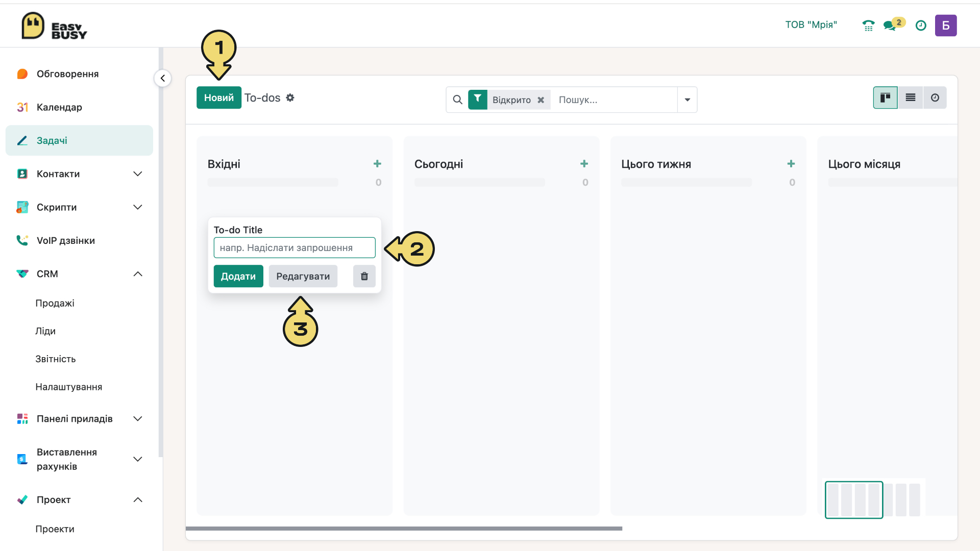980x551 pixels.
Task: Click the Додати button
Action: tap(238, 276)
